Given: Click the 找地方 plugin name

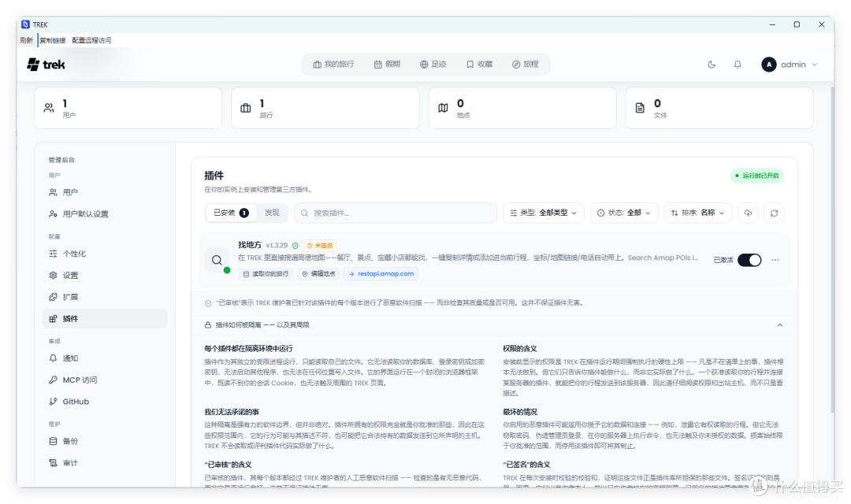Looking at the screenshot, I should 250,245.
